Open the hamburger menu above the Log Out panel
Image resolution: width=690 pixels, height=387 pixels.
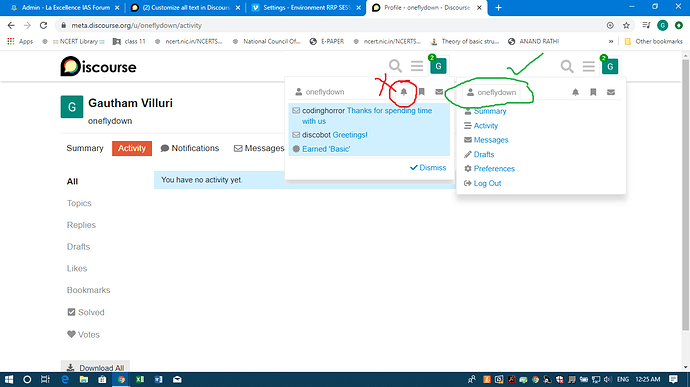(588, 66)
